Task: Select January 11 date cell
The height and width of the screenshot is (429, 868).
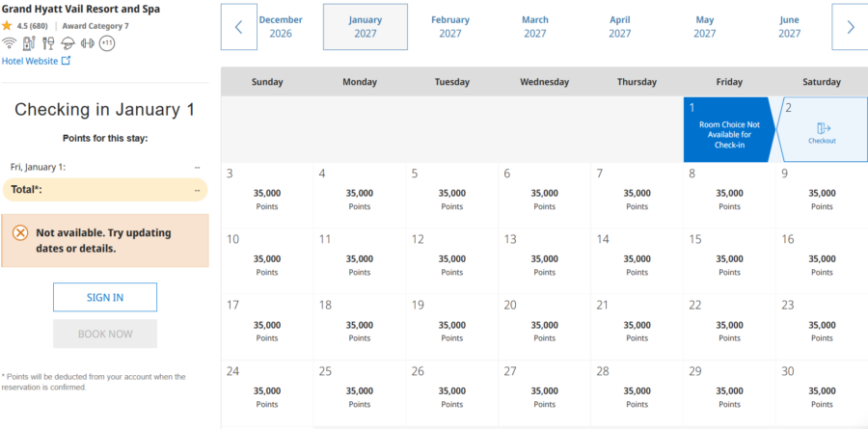Action: tap(360, 260)
